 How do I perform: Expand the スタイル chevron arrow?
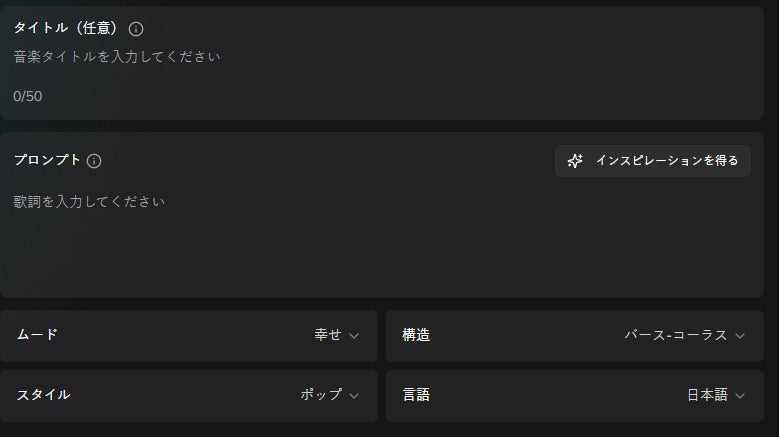(354, 396)
